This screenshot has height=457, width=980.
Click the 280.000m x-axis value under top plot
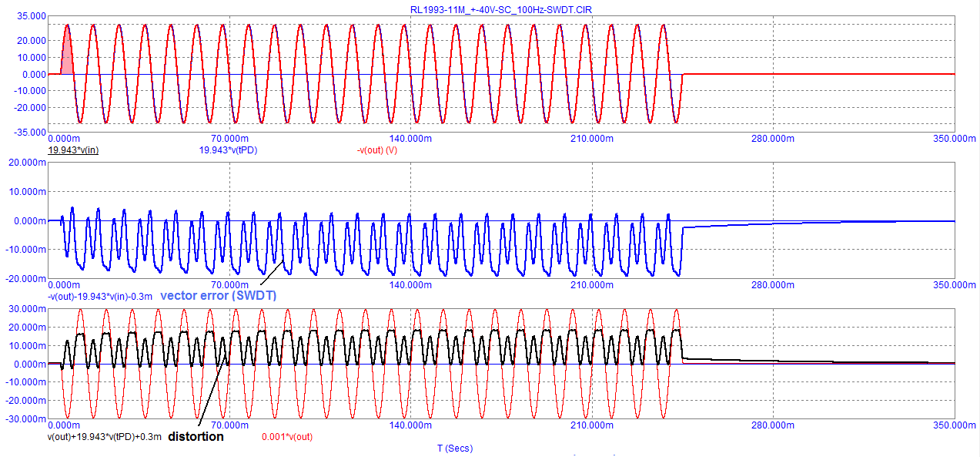point(773,139)
